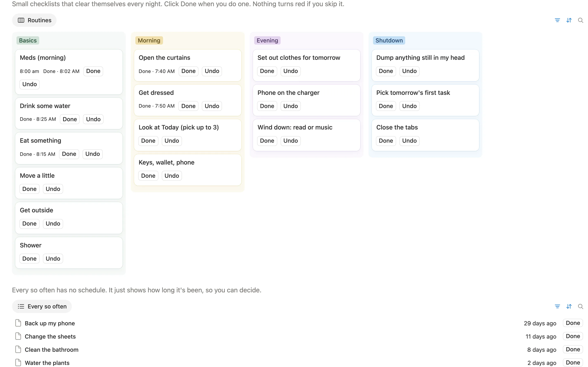
Task: Mark Set out clothes for tomorrow Done
Action: (267, 71)
